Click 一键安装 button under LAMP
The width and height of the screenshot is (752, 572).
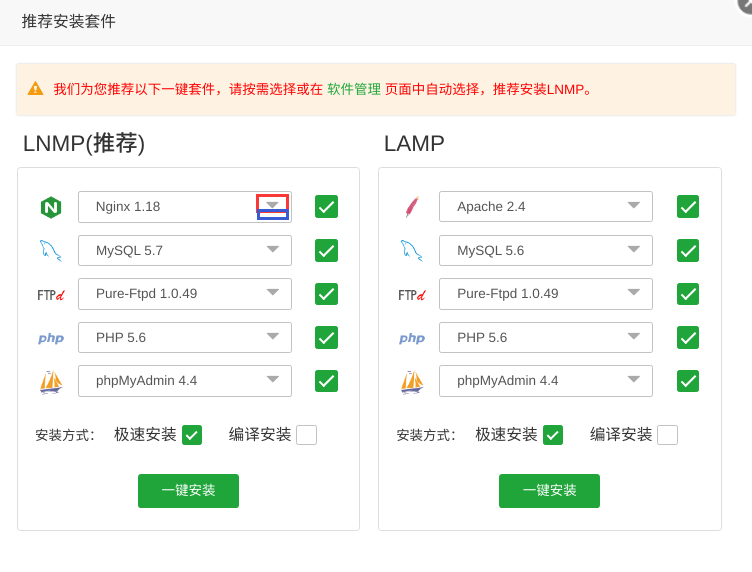[x=550, y=490]
